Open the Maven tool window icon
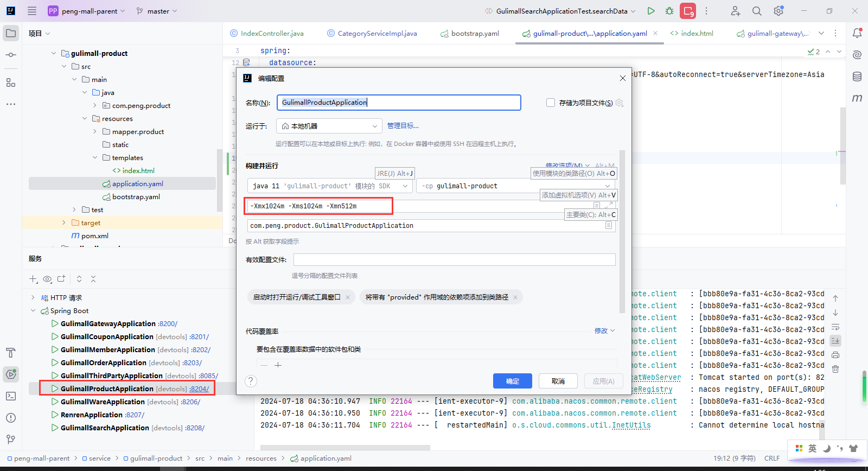 [x=857, y=98]
